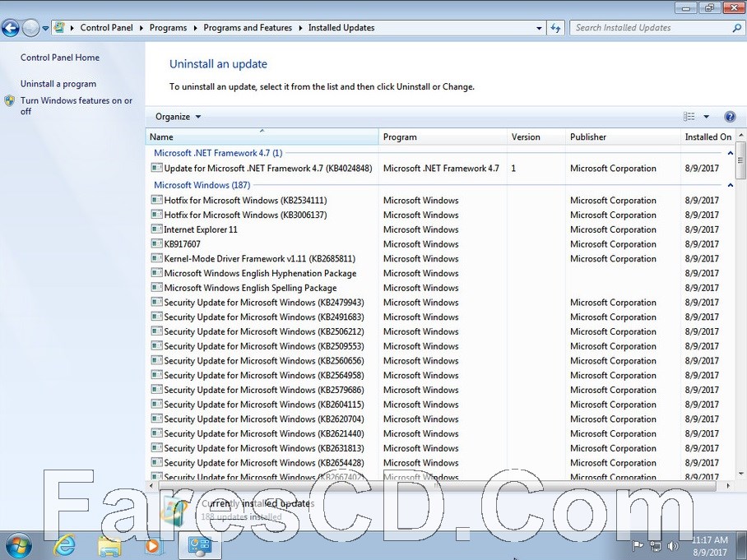The width and height of the screenshot is (747, 560).
Task: Sort the list by Program column
Action: tap(443, 137)
